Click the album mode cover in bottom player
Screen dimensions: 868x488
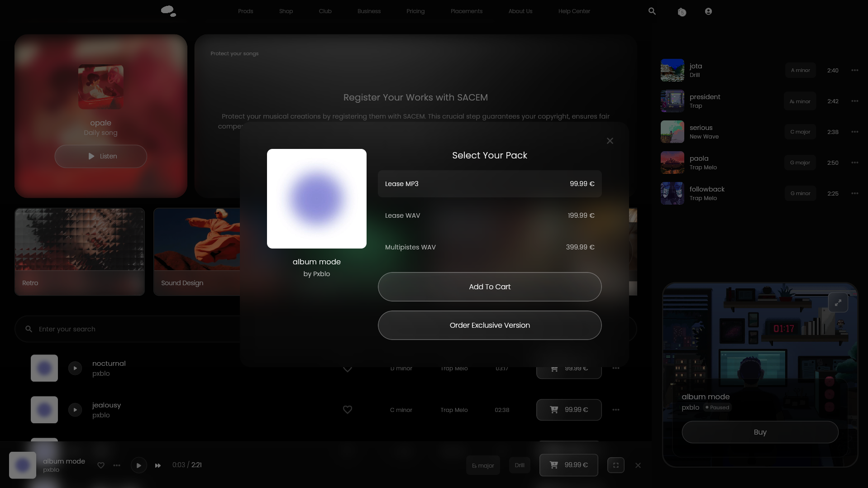pos(23,465)
